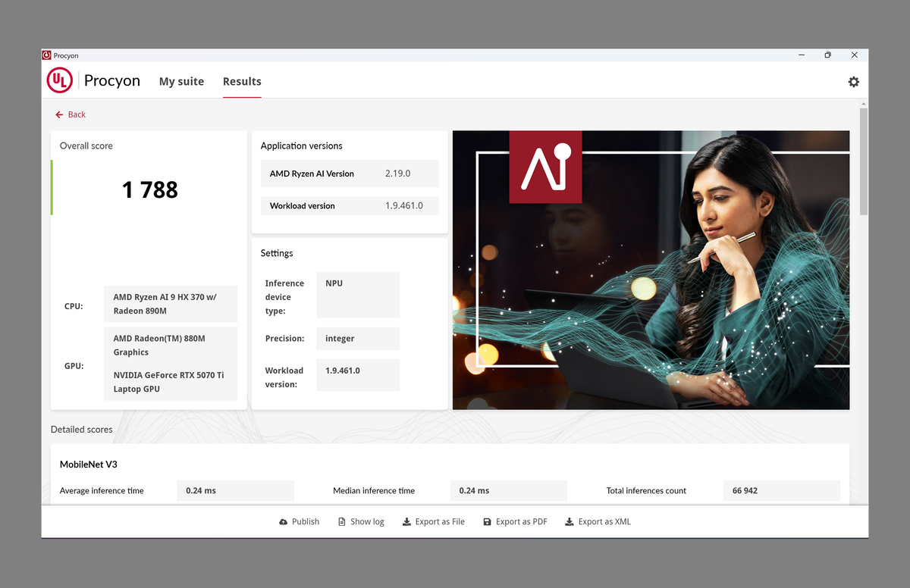Maximize the Procyon window

click(827, 55)
